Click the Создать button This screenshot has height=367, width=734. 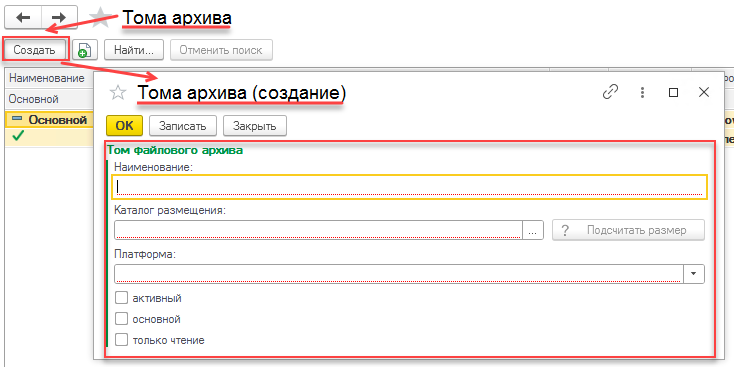(x=34, y=50)
